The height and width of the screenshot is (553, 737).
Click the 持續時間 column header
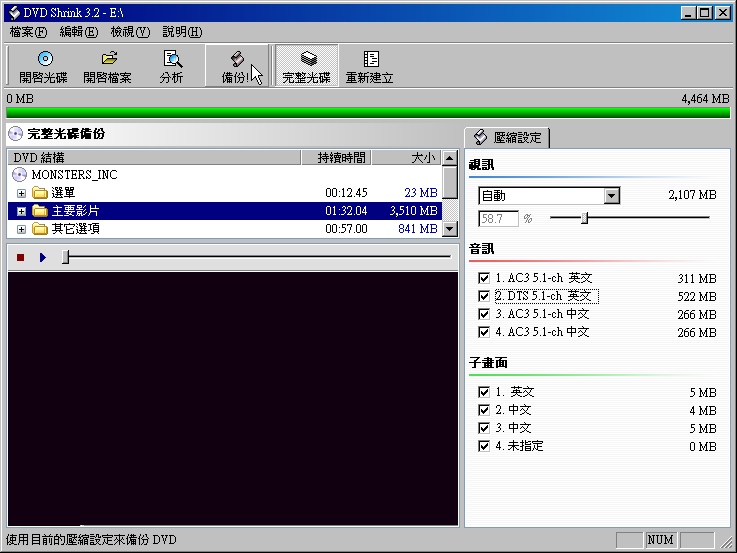tap(336, 158)
